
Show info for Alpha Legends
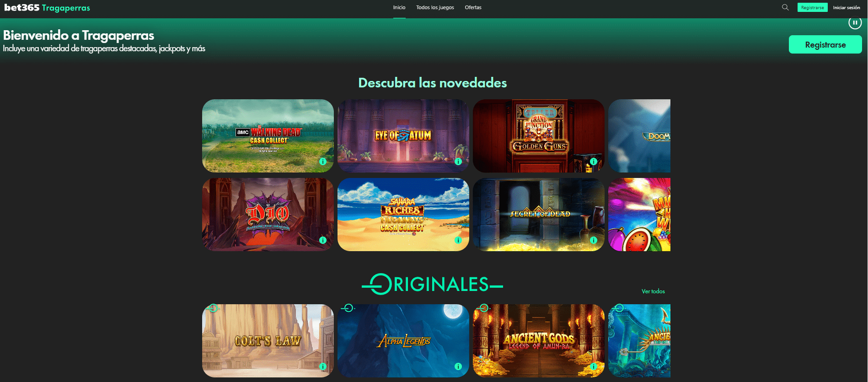tap(458, 366)
